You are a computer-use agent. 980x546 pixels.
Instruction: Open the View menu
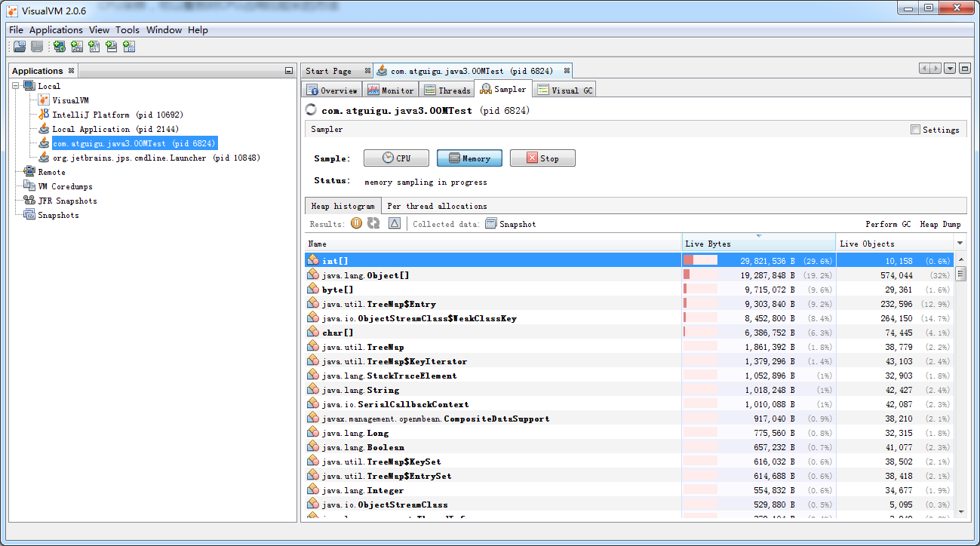click(x=99, y=30)
